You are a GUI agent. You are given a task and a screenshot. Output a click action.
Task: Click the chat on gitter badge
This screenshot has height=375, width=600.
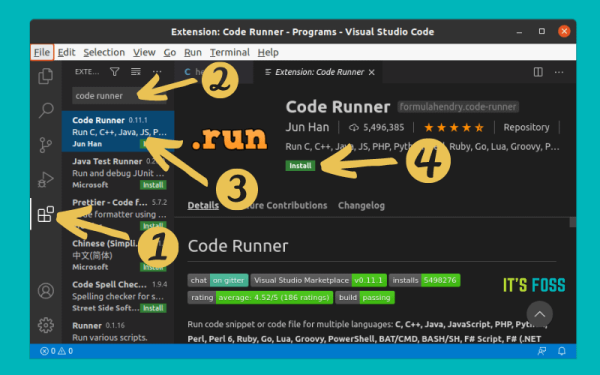coord(218,280)
